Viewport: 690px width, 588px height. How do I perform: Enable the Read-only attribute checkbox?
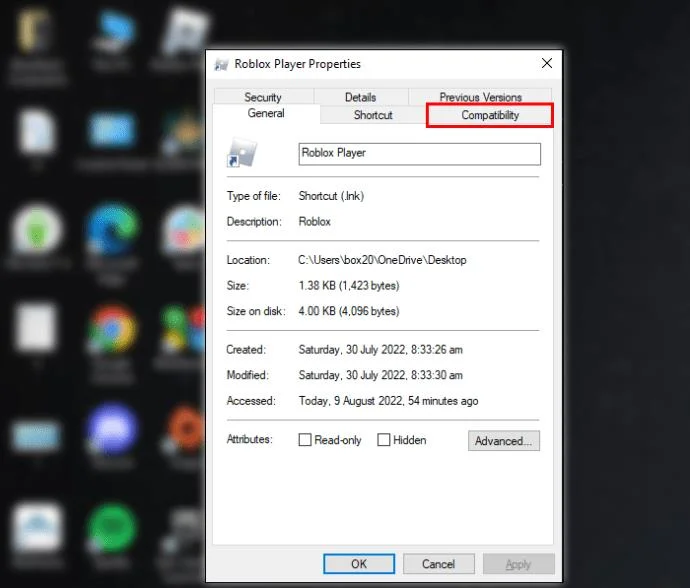(x=305, y=440)
